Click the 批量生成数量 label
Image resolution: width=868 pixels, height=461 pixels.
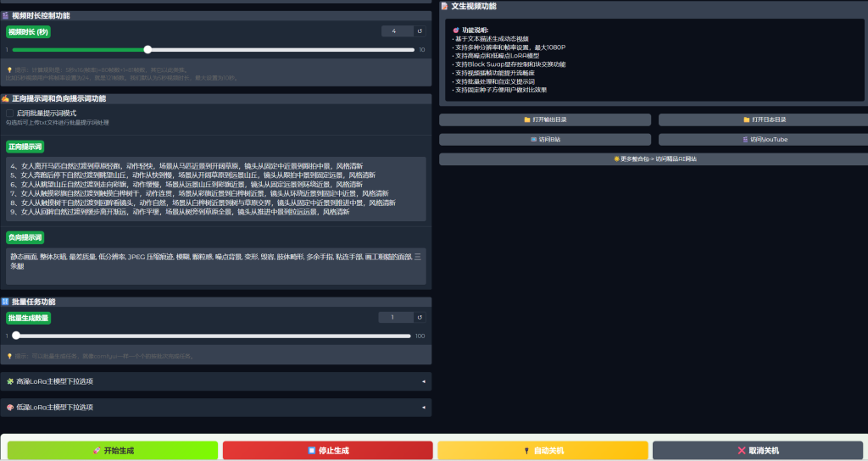[x=28, y=319]
